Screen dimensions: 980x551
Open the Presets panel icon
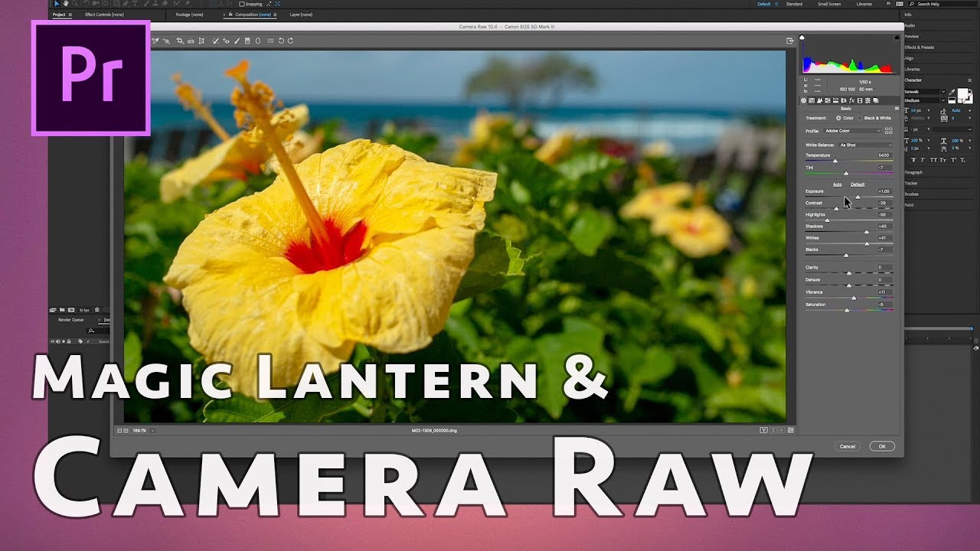click(867, 100)
